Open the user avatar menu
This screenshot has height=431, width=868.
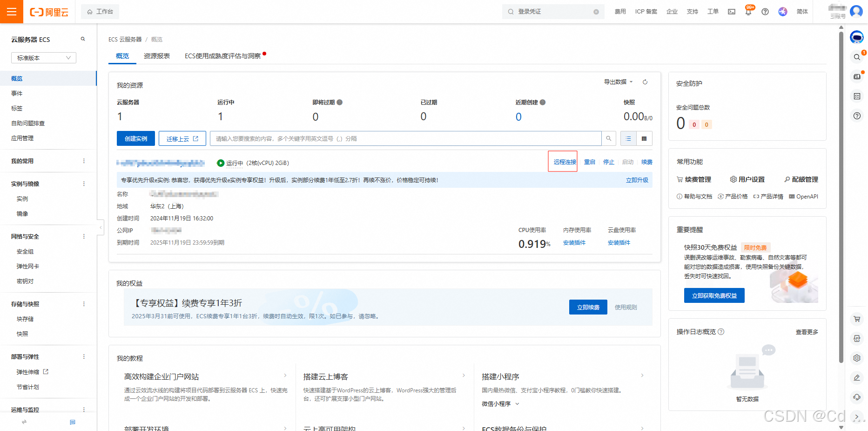point(856,11)
